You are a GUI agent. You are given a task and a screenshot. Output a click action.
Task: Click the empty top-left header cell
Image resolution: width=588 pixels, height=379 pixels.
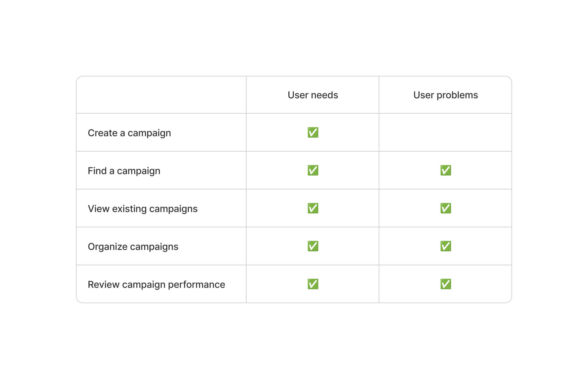pos(161,95)
